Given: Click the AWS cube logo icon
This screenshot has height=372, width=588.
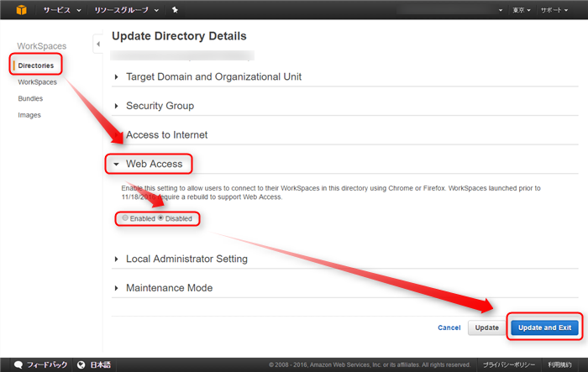Looking at the screenshot, I should (21, 10).
